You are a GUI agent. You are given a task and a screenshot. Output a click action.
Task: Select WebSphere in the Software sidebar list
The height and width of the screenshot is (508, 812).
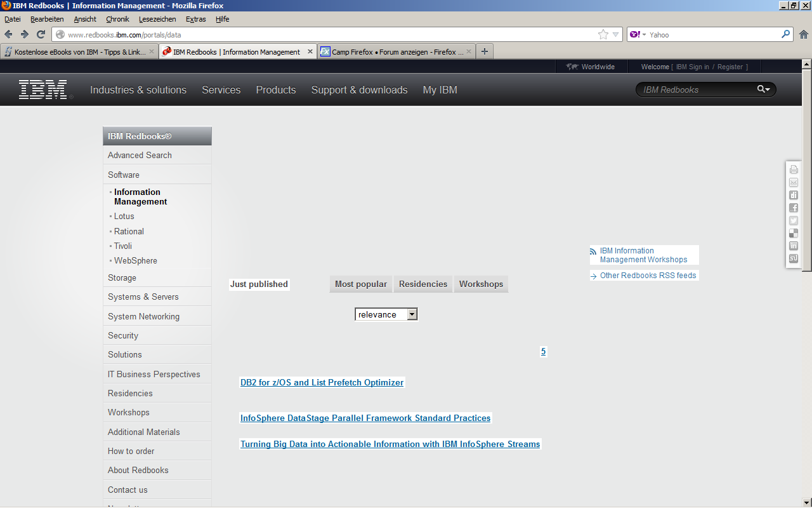click(136, 260)
